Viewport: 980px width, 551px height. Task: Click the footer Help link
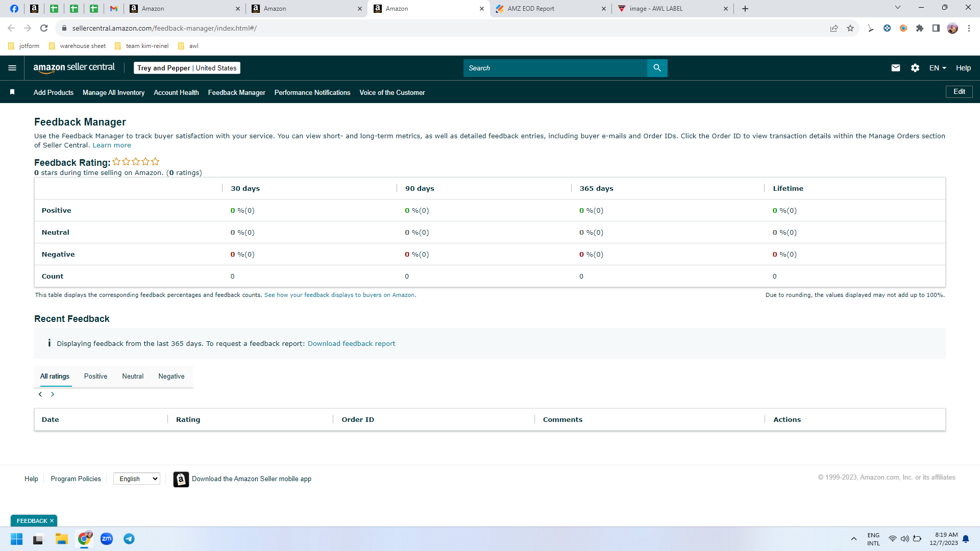point(31,479)
